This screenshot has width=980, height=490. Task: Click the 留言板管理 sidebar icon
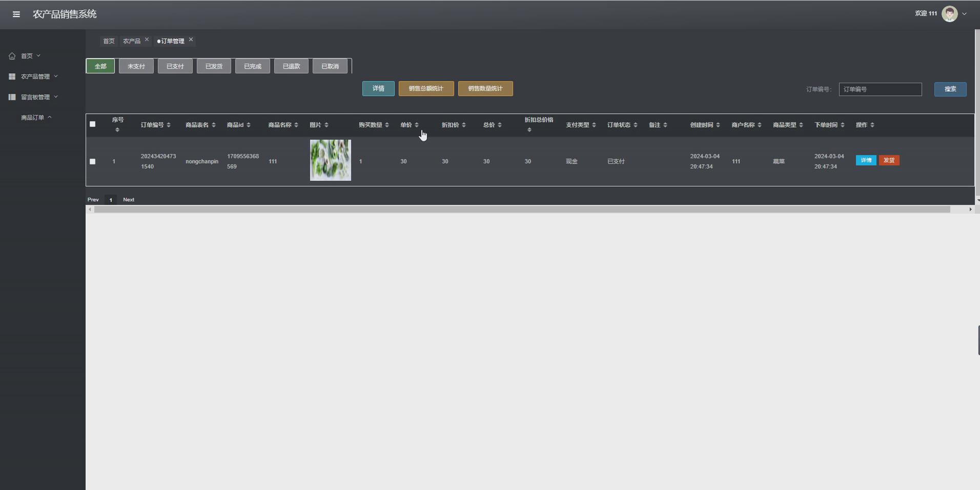[12, 97]
